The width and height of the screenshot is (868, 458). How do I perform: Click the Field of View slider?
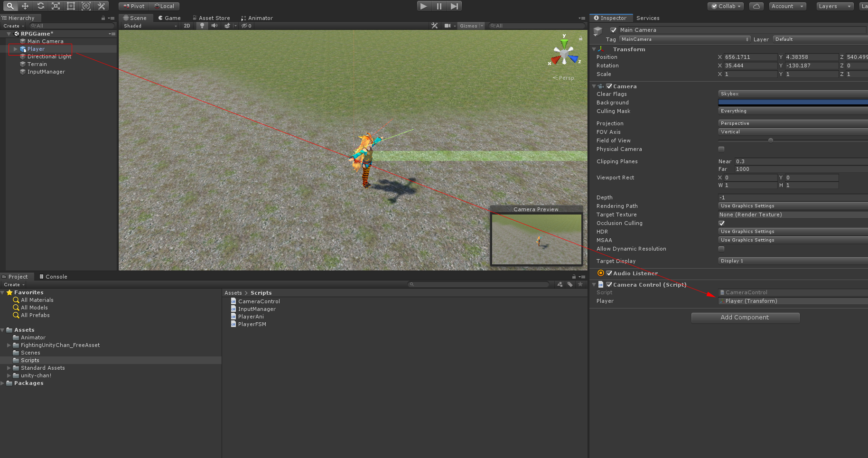pos(793,140)
